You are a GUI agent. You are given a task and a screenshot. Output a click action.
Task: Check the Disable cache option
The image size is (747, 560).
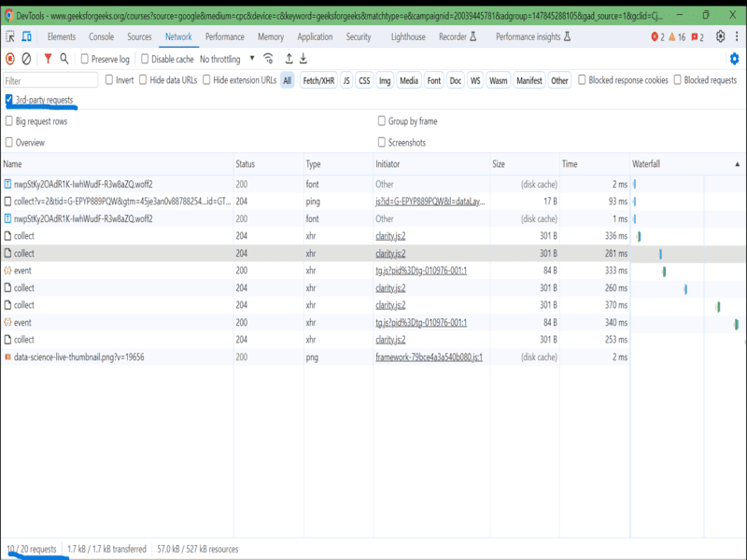pyautogui.click(x=145, y=59)
